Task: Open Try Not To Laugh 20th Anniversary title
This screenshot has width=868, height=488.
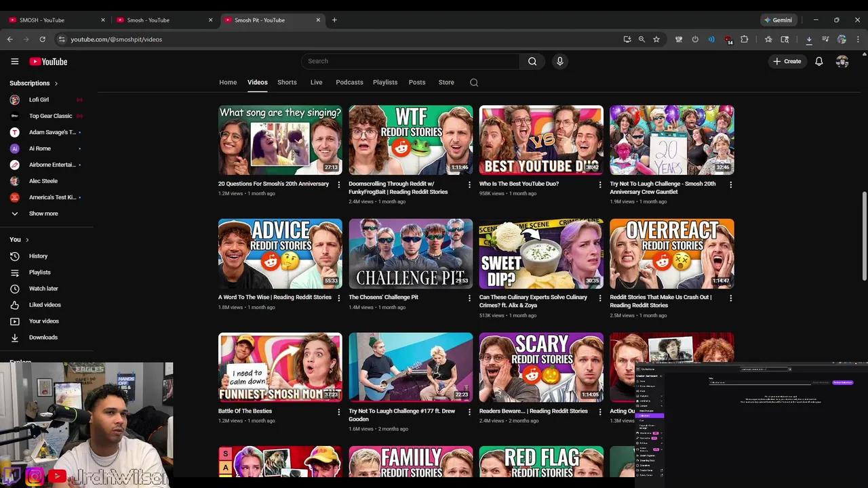Action: [x=663, y=188]
